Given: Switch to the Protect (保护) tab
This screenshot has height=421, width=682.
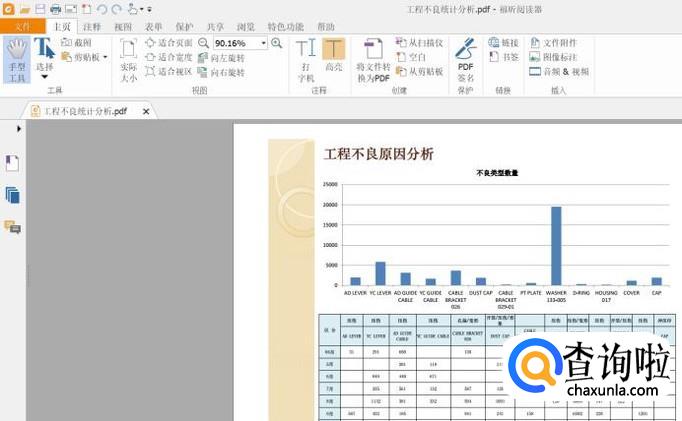Looking at the screenshot, I should (184, 27).
